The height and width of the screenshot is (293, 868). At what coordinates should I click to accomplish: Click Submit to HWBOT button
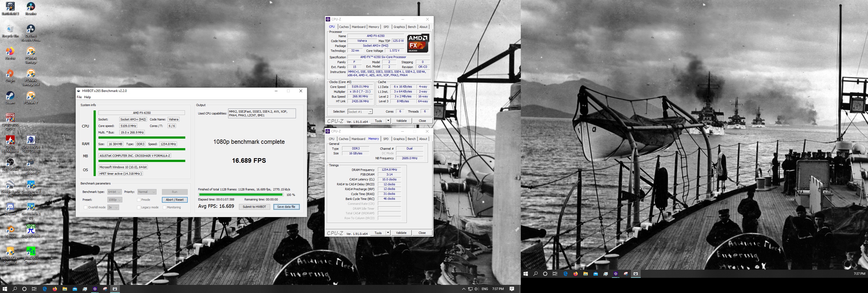[254, 207]
